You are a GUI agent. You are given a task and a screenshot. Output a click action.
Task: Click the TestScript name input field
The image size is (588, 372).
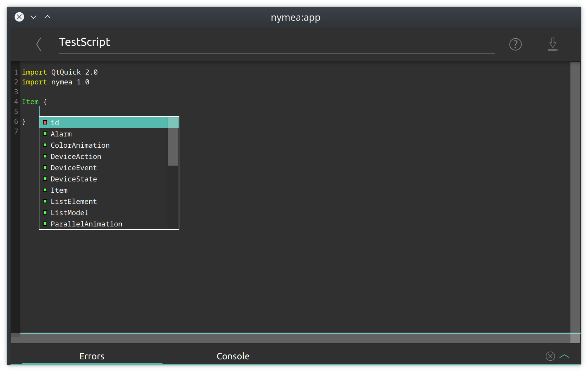pyautogui.click(x=277, y=43)
